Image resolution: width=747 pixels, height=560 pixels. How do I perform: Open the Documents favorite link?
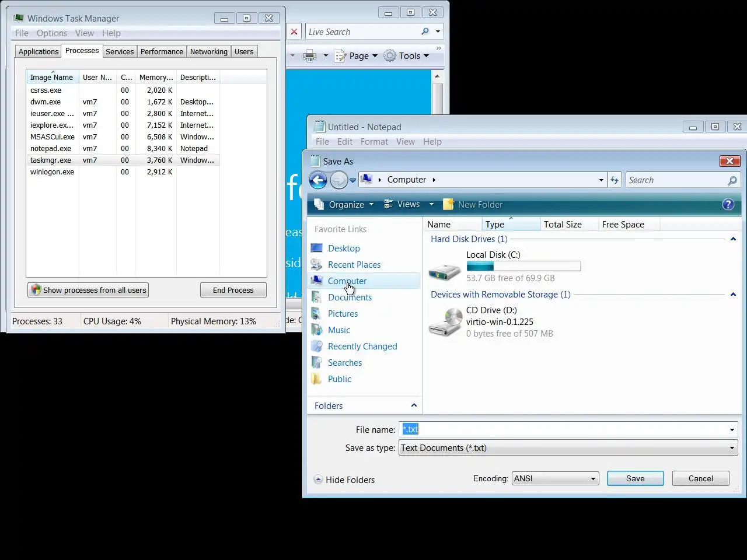pyautogui.click(x=350, y=297)
